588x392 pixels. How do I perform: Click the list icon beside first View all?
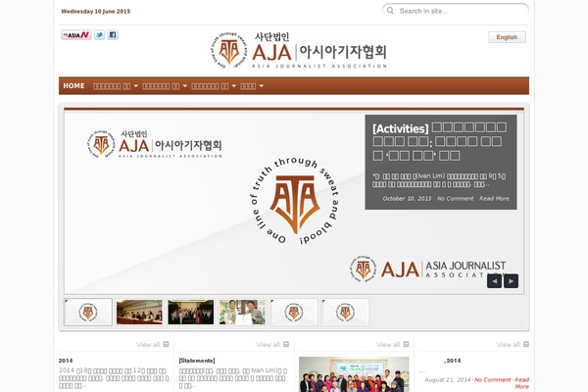167,344
